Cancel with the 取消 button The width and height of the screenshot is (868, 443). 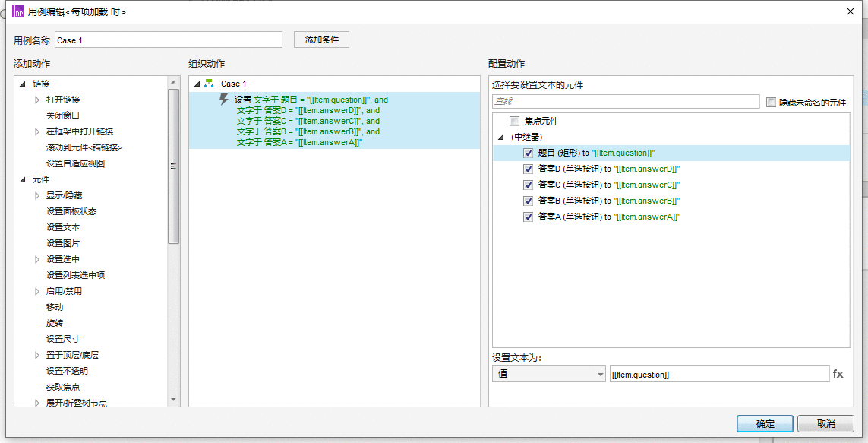coord(826,423)
